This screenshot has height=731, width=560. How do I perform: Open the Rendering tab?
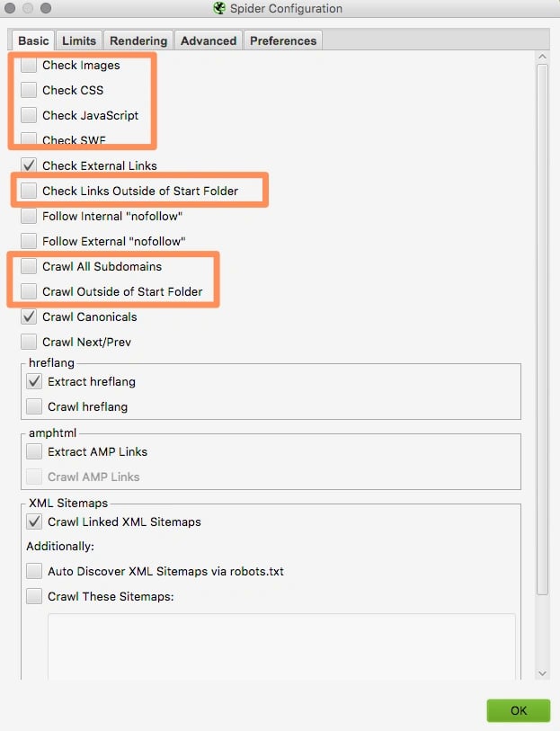[138, 40]
